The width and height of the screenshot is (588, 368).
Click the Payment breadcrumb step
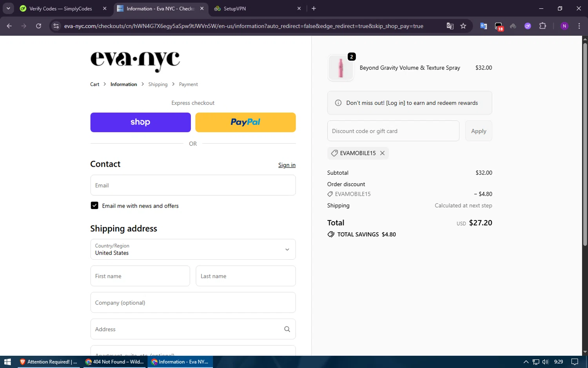188,84
